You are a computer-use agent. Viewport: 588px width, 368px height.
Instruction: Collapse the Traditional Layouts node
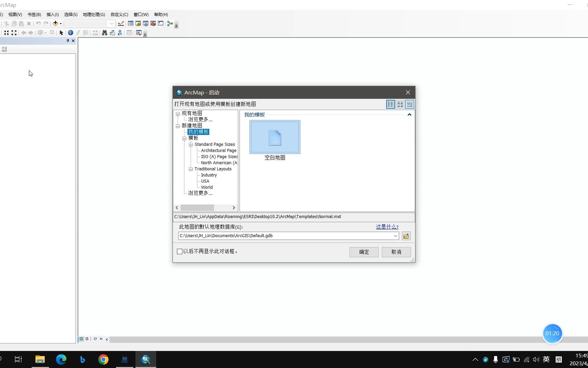point(191,169)
